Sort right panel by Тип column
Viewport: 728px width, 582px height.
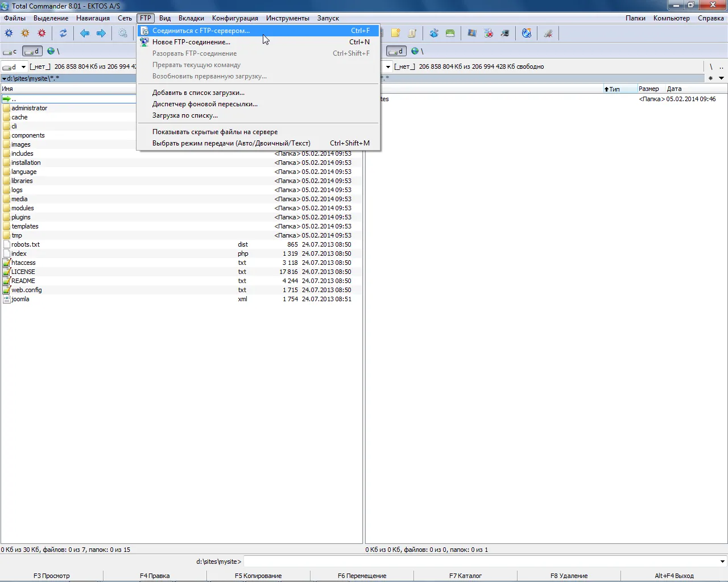click(619, 89)
